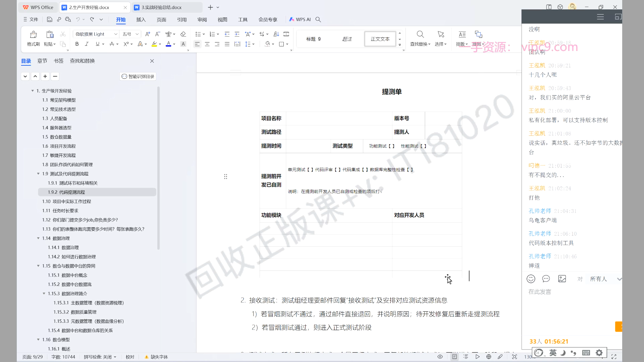Open Find and Replace magnifier icon
The width and height of the screenshot is (644, 362).
420,35
